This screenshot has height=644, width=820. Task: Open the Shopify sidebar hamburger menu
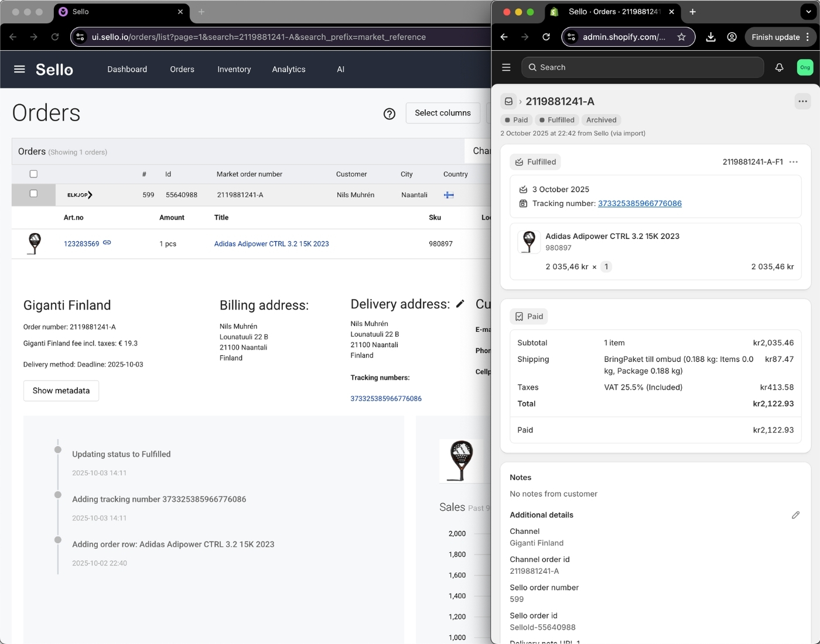point(507,67)
